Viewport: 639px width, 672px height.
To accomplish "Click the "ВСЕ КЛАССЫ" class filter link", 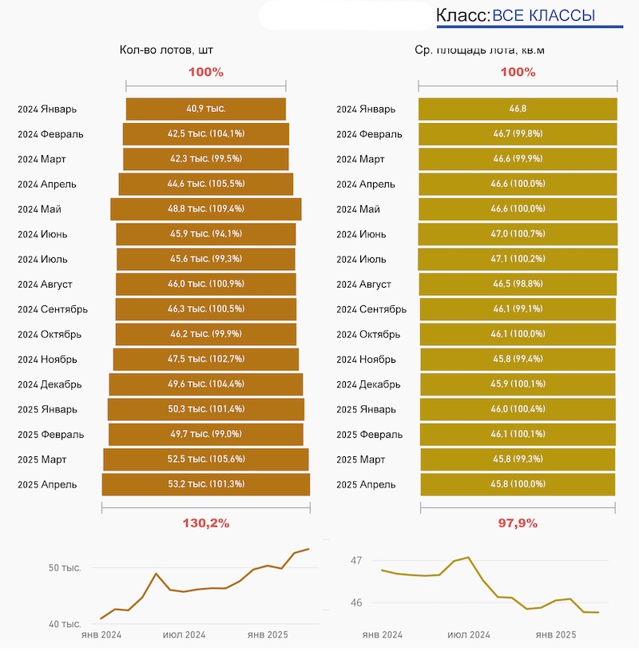I will tap(543, 16).
